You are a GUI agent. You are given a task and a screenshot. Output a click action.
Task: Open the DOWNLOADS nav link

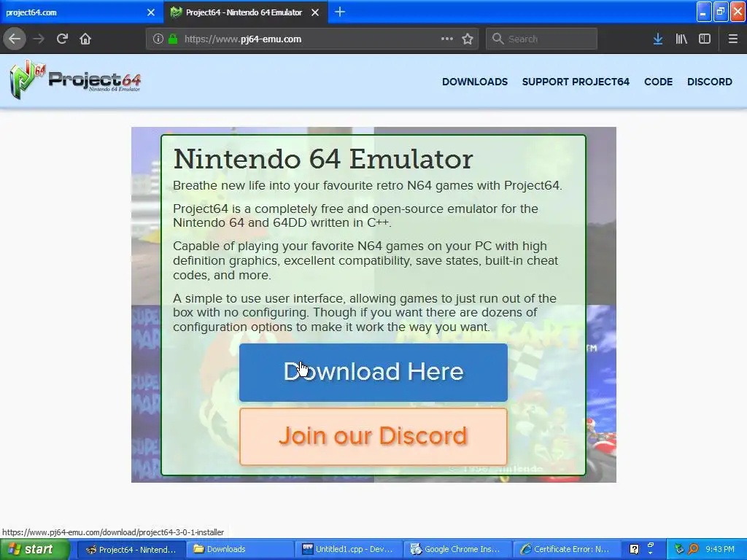click(474, 82)
